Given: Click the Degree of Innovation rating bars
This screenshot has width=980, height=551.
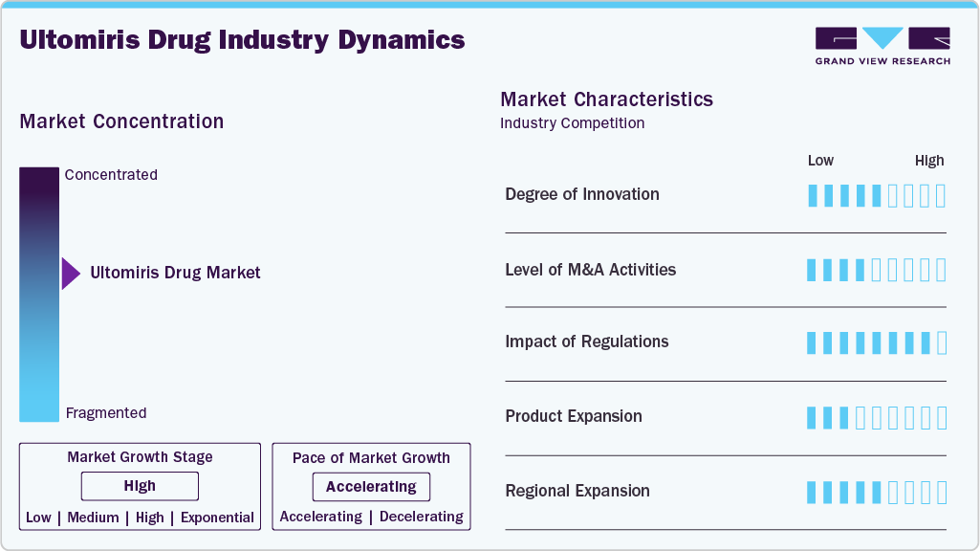Looking at the screenshot, I should 876,196.
